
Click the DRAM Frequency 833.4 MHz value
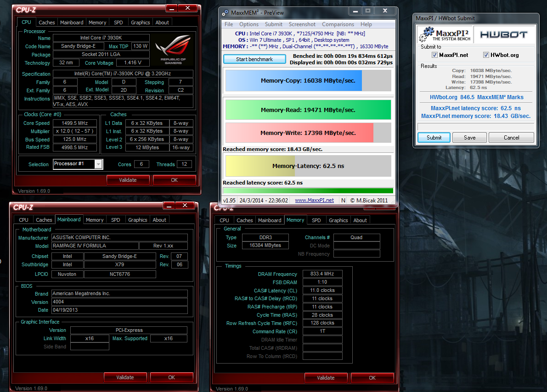tap(322, 274)
